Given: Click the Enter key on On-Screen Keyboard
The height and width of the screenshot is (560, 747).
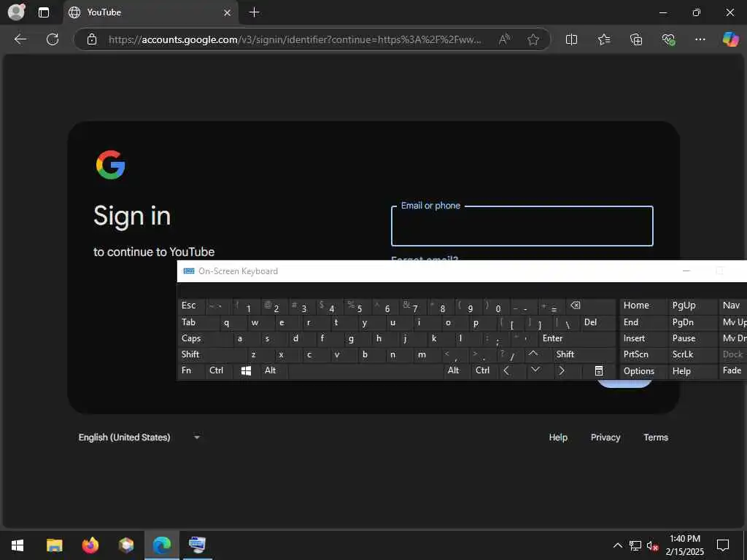Looking at the screenshot, I should click(x=576, y=338).
